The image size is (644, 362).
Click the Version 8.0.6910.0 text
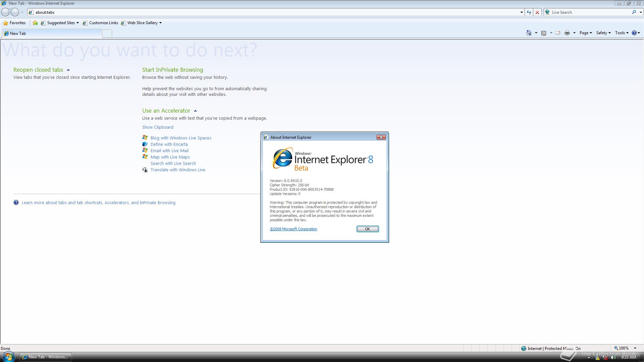pyautogui.click(x=286, y=181)
